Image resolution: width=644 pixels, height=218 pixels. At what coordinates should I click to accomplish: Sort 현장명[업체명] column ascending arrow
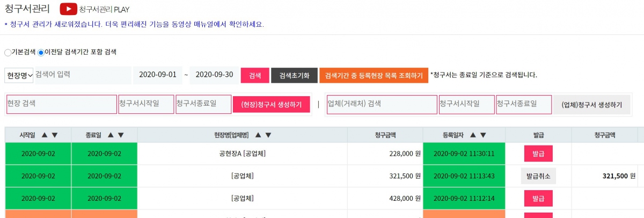(x=259, y=135)
